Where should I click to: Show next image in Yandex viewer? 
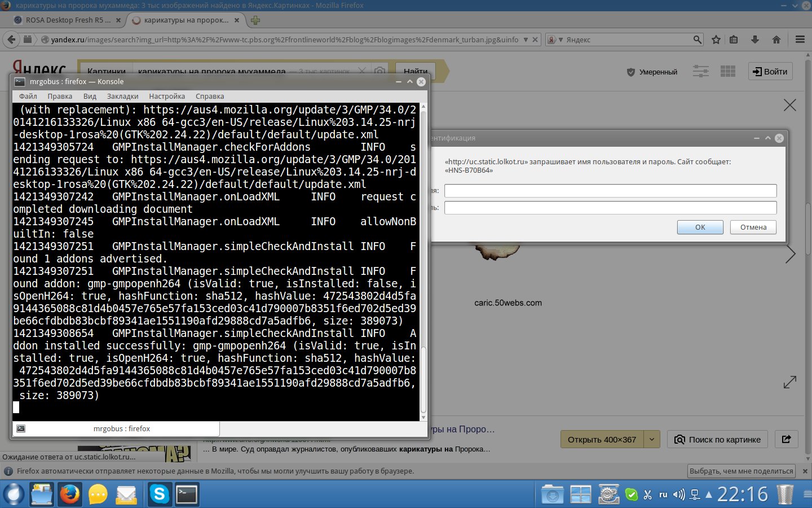[x=791, y=254]
